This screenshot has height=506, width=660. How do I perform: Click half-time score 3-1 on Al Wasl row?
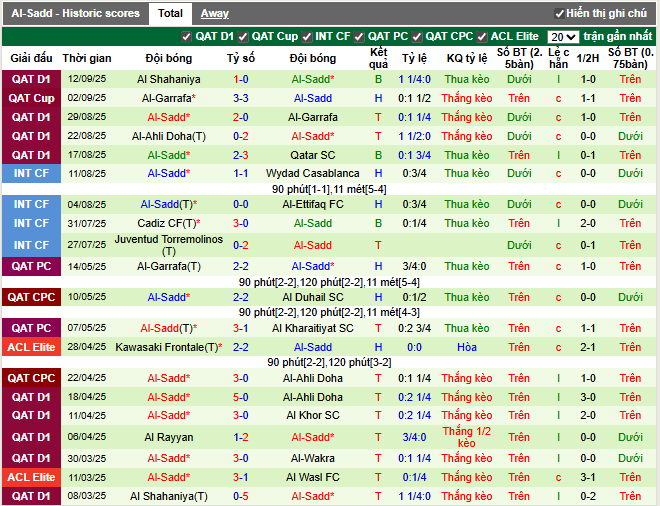pyautogui.click(x=588, y=477)
